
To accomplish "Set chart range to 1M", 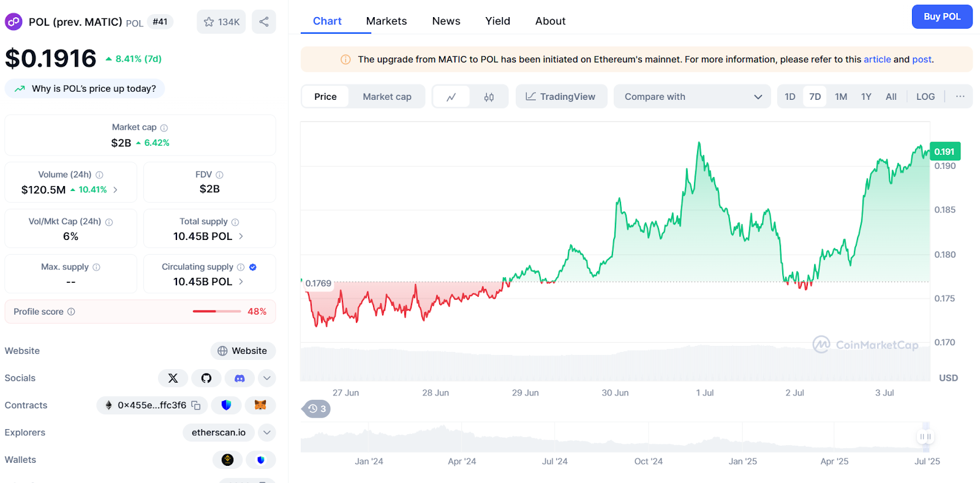I will (841, 97).
